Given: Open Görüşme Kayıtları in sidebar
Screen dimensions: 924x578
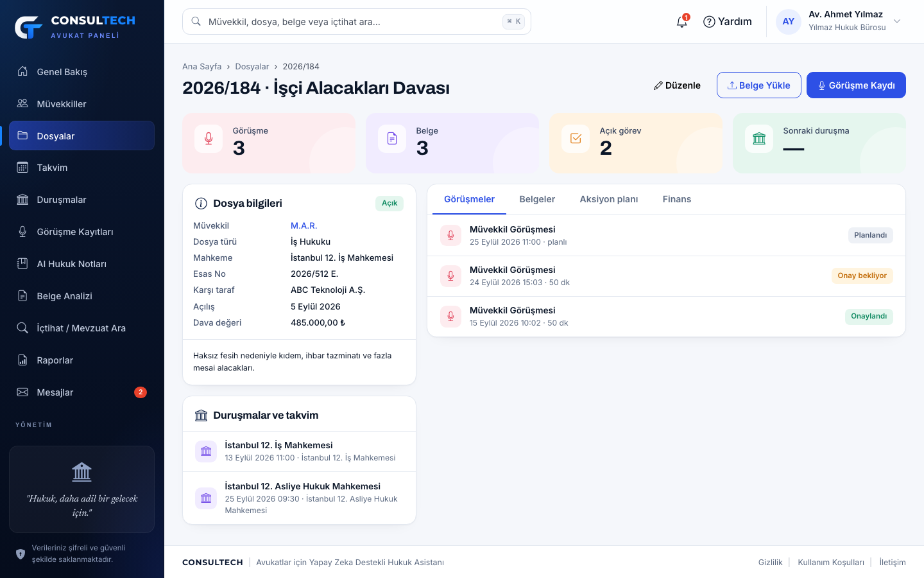Looking at the screenshot, I should click(x=81, y=232).
